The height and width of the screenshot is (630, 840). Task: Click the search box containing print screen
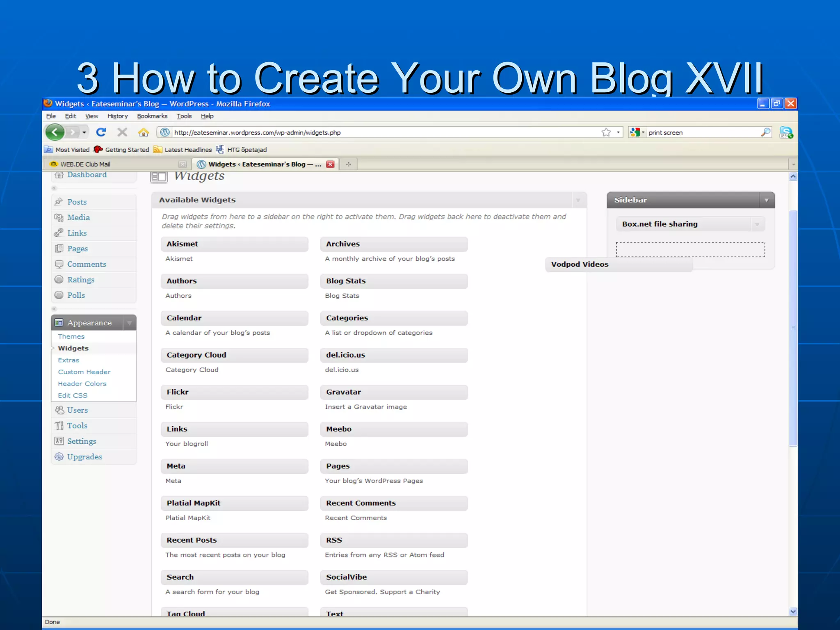tap(703, 132)
